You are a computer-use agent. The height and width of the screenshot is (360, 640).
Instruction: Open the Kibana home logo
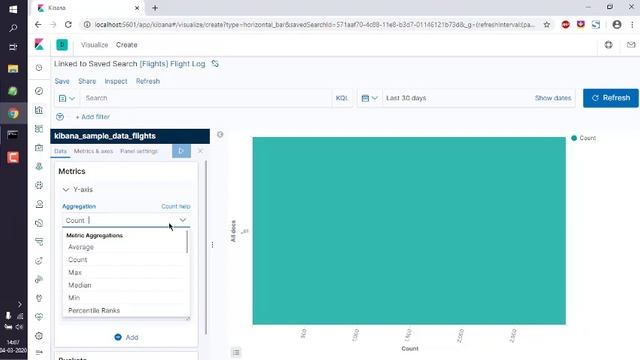click(x=39, y=44)
